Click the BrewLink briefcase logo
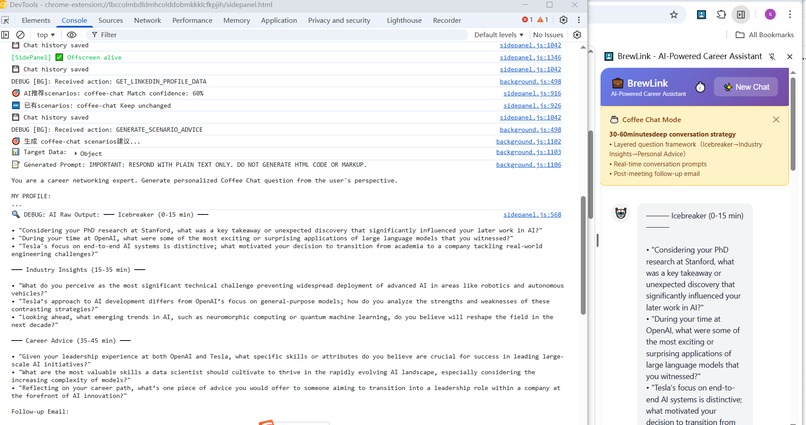Viewport: 806px width, 425px height. point(617,83)
